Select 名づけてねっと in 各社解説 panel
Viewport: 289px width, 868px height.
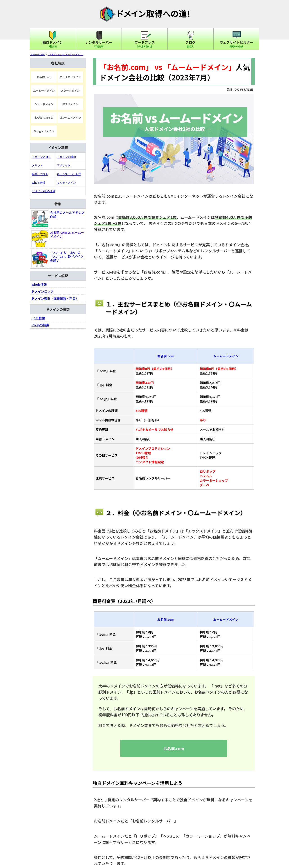pyautogui.click(x=44, y=118)
